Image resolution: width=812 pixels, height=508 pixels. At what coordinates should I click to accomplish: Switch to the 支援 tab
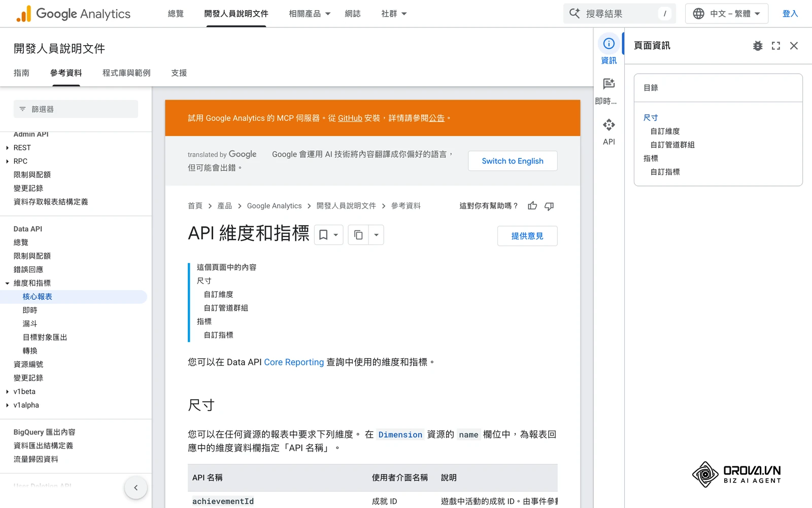pos(179,73)
